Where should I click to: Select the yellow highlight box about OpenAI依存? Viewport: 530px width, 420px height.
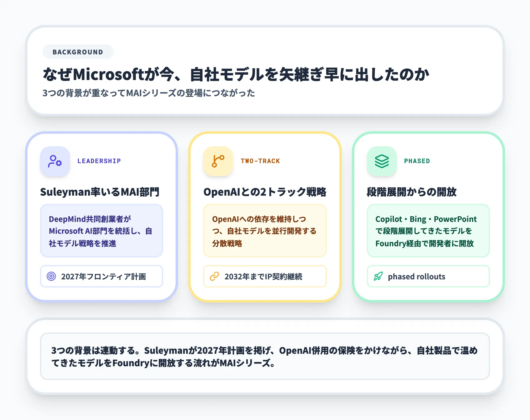click(x=265, y=231)
